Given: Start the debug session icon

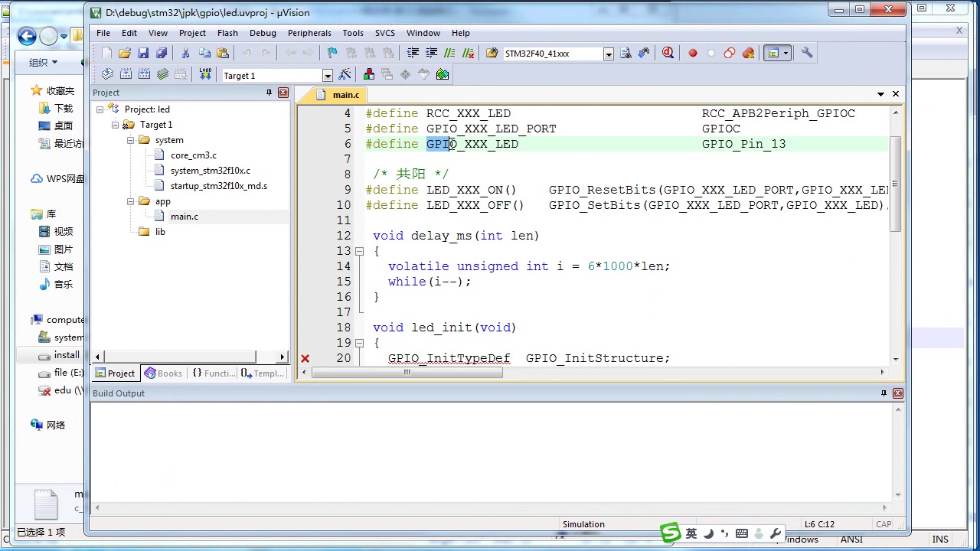Looking at the screenshot, I should click(x=668, y=53).
